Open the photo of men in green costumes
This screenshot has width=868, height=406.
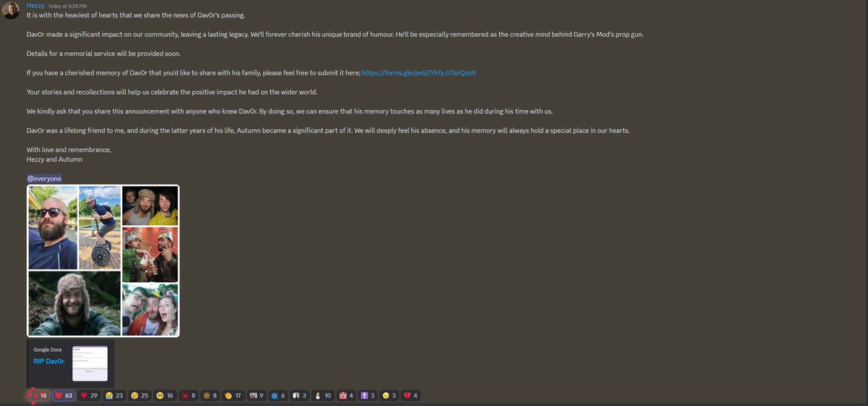coord(150,255)
